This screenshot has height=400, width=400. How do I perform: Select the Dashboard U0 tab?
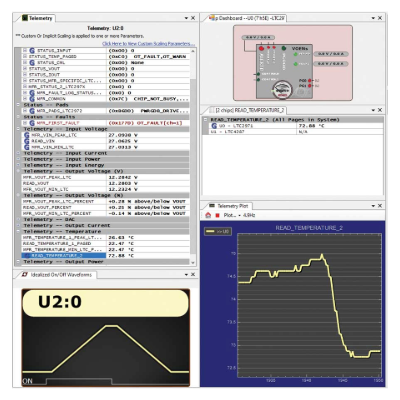coord(247,18)
